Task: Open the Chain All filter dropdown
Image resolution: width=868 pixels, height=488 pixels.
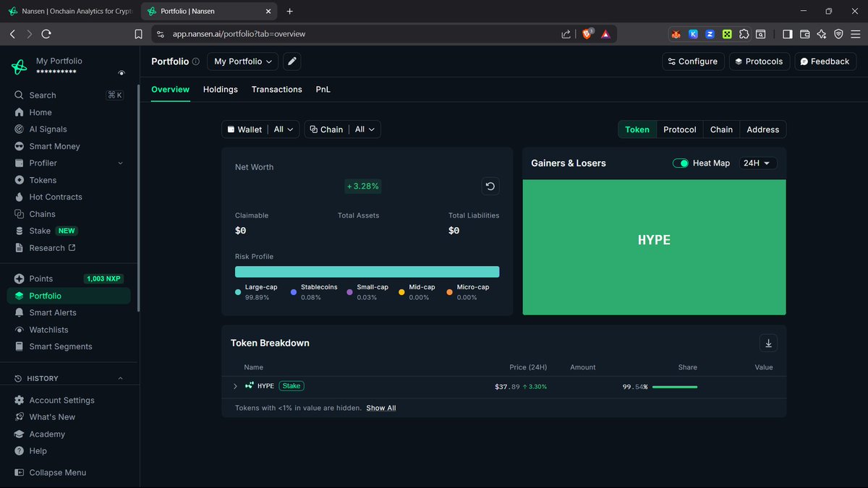Action: 342,129
